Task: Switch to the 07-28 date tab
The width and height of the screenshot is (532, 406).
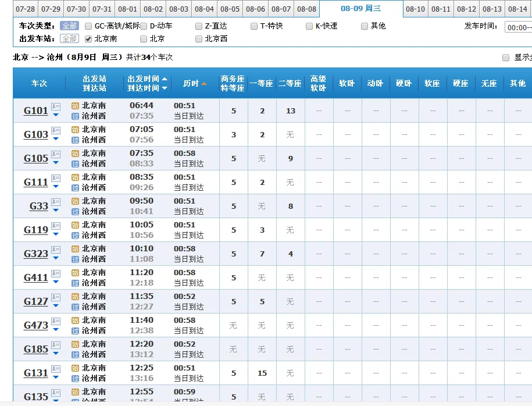Action: 24,9
